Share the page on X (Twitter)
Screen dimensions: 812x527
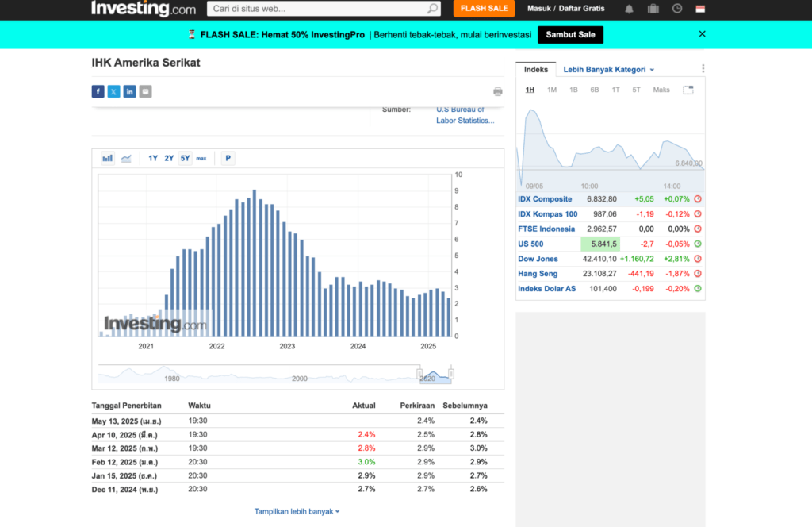(x=114, y=92)
